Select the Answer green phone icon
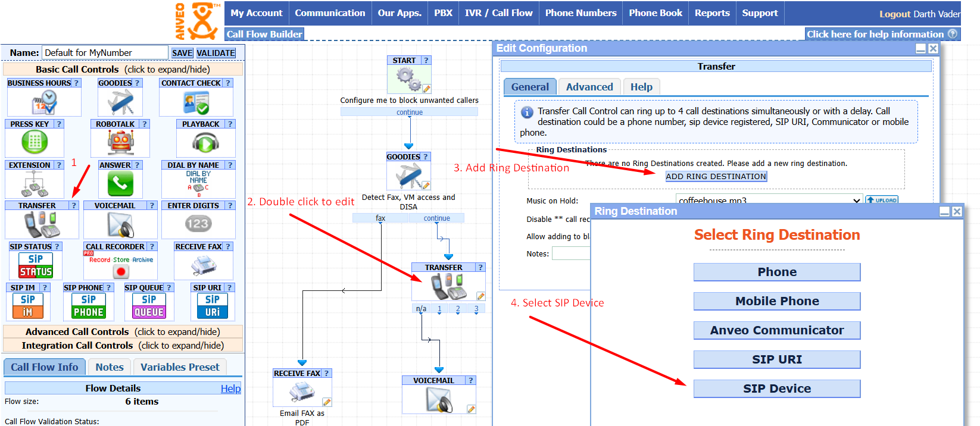This screenshot has width=980, height=426. (120, 183)
